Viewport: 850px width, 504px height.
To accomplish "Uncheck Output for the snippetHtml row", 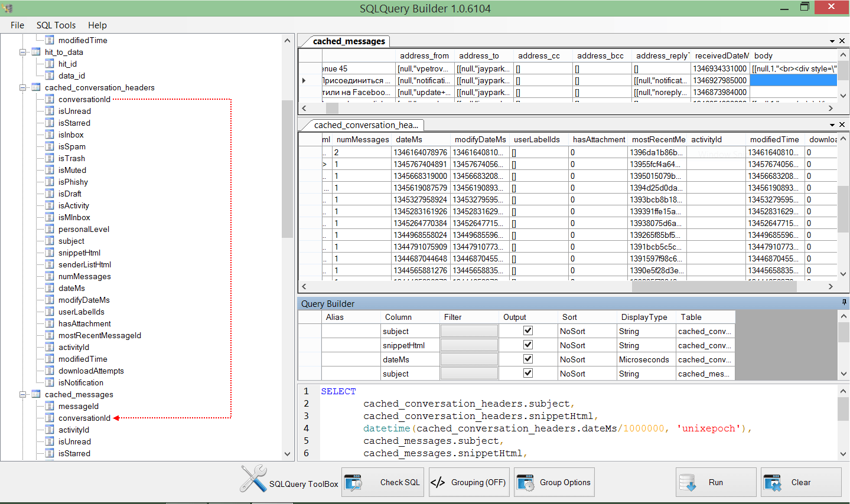I will click(x=528, y=345).
